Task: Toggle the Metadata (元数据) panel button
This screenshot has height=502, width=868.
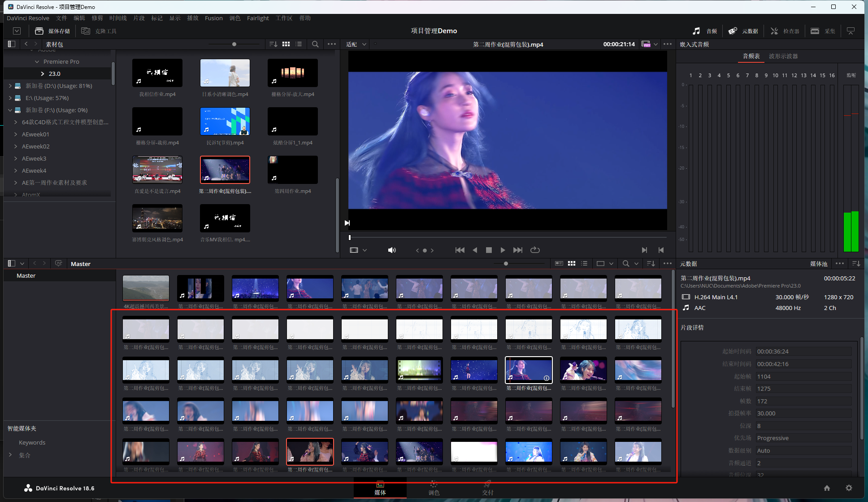Action: coord(743,31)
